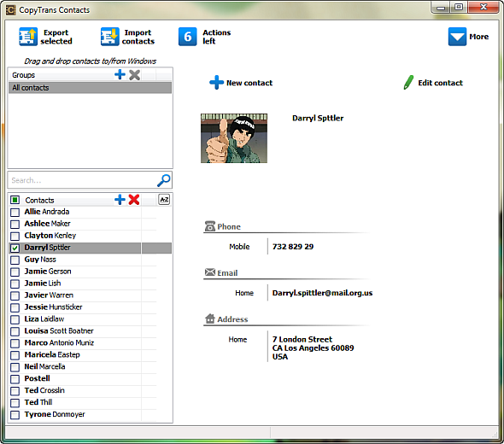Delete contact with red X icon
Viewport: 504px width, 444px height.
coord(134,200)
